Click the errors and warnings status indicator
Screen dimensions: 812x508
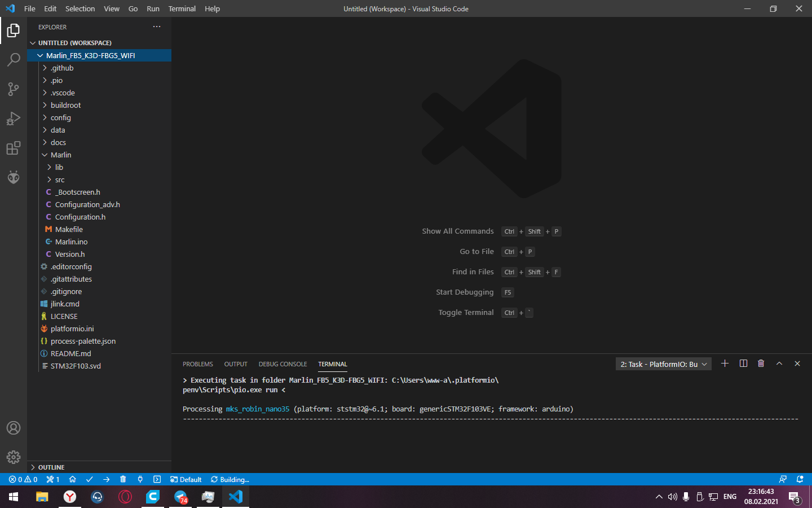click(x=23, y=479)
